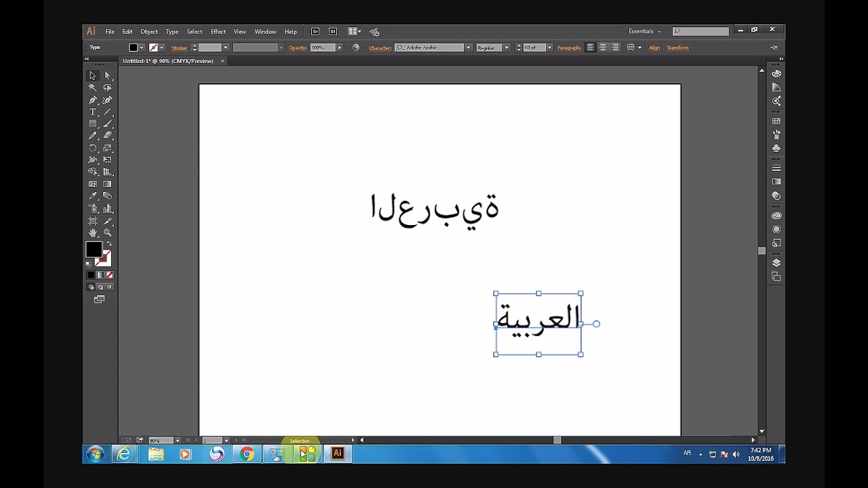Select the Rotate tool
Image resolution: width=868 pixels, height=488 pixels.
[93, 148]
